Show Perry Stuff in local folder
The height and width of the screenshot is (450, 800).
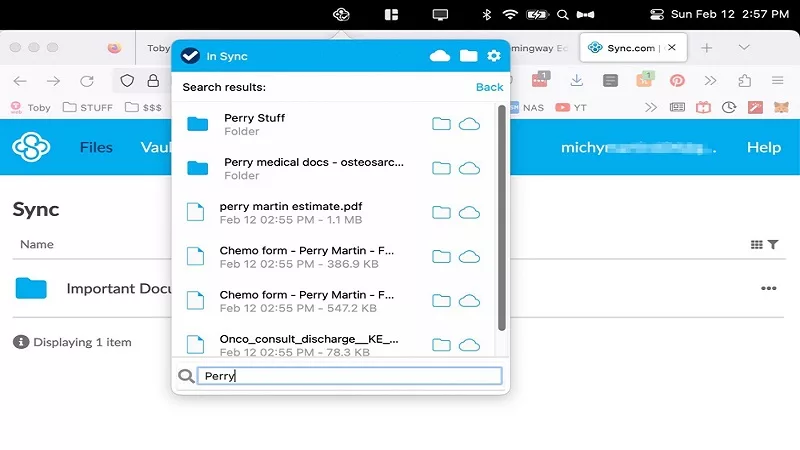(x=441, y=123)
